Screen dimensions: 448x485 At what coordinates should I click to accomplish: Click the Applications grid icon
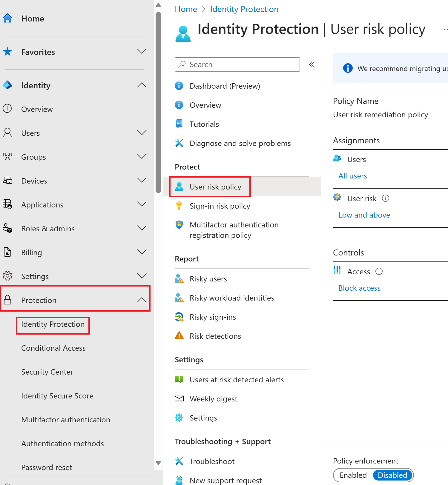pyautogui.click(x=7, y=204)
